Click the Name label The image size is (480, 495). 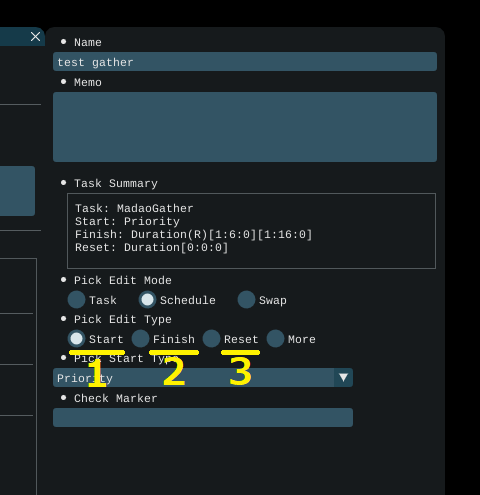click(88, 42)
